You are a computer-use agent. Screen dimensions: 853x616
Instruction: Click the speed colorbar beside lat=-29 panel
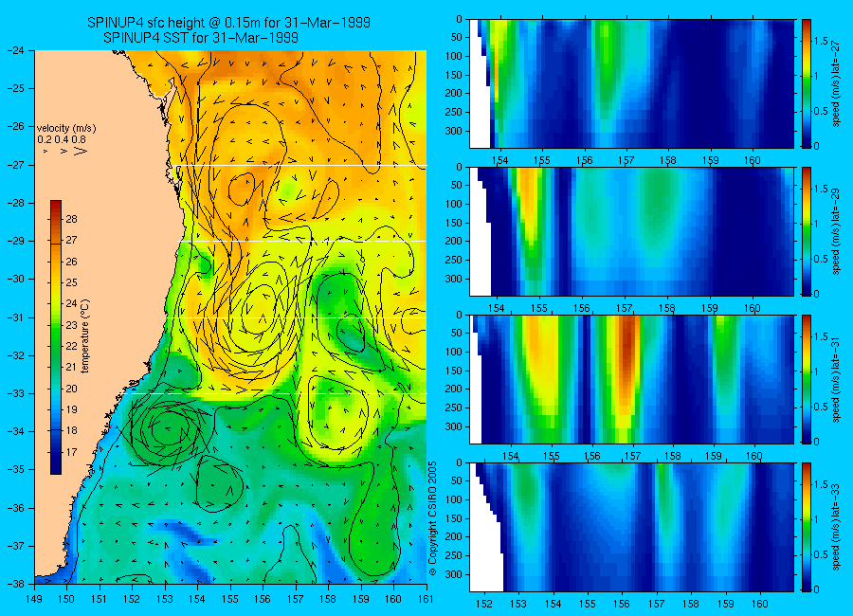click(x=806, y=232)
